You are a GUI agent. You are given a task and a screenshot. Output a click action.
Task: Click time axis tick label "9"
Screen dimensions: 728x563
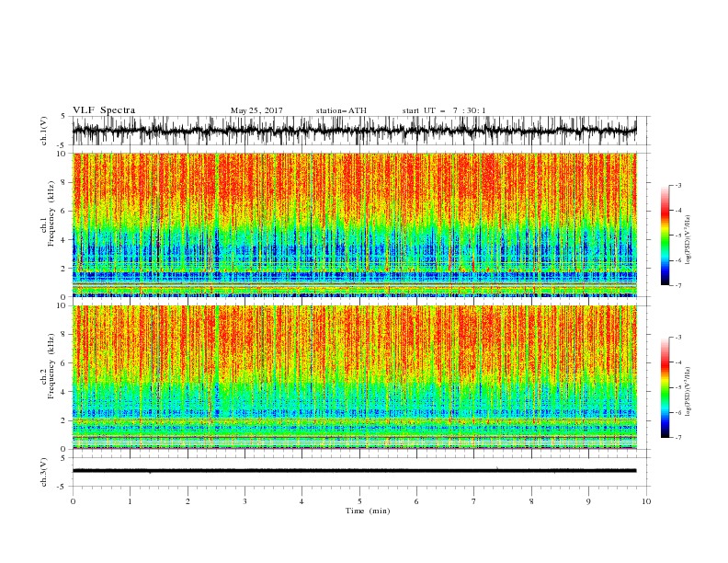[x=588, y=501]
